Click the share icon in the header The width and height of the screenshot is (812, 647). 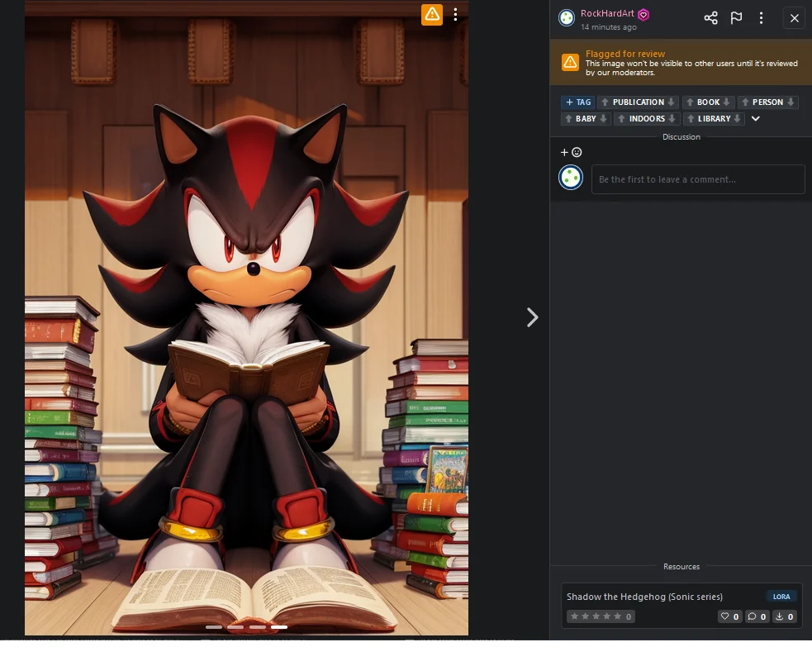(x=710, y=18)
